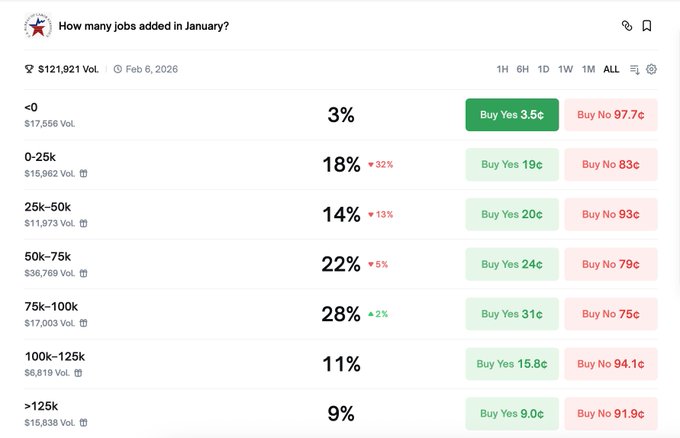Buy Yes at 3.5¢ for <0
Image resolution: width=680 pixels, height=438 pixels.
(512, 115)
